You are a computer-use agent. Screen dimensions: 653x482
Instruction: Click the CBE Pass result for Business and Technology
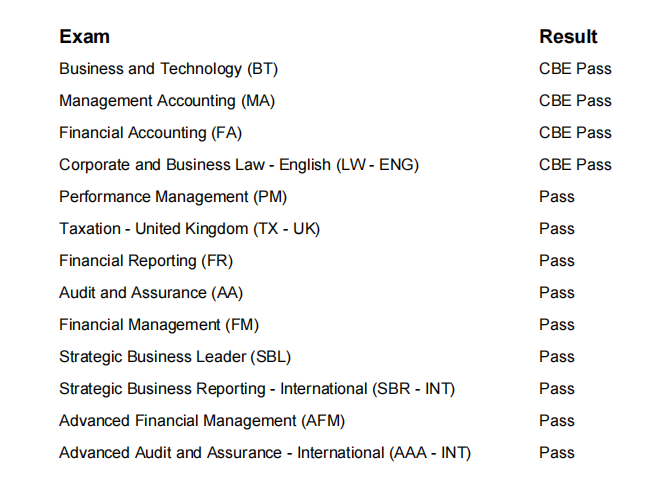pos(575,69)
